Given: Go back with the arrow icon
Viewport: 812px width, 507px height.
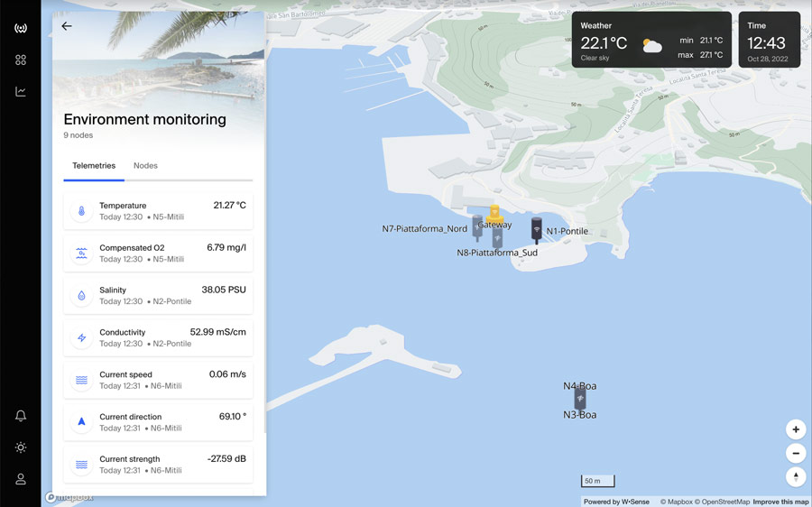Looking at the screenshot, I should click(x=67, y=26).
